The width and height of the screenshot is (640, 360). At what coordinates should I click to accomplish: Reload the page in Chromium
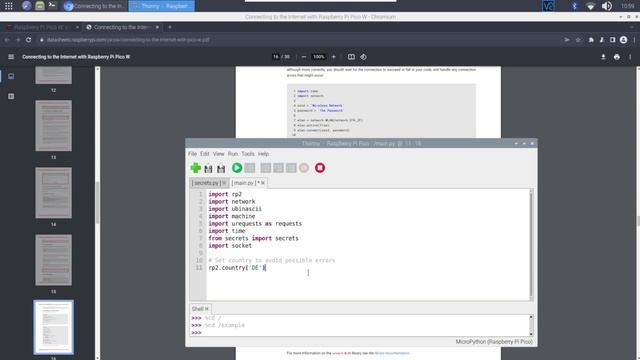29,40
